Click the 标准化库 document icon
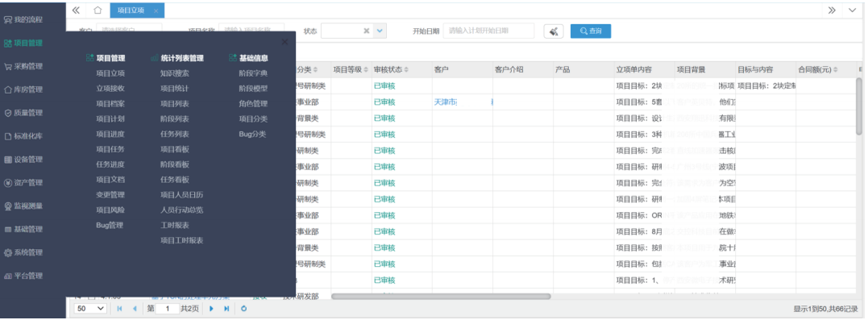The image size is (868, 320). point(8,136)
